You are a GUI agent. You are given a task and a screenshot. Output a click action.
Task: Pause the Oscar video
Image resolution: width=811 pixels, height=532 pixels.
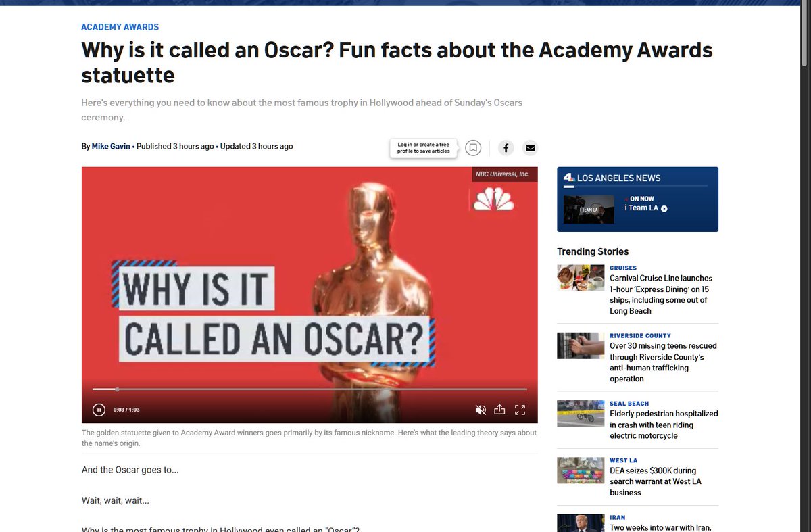[x=99, y=410]
